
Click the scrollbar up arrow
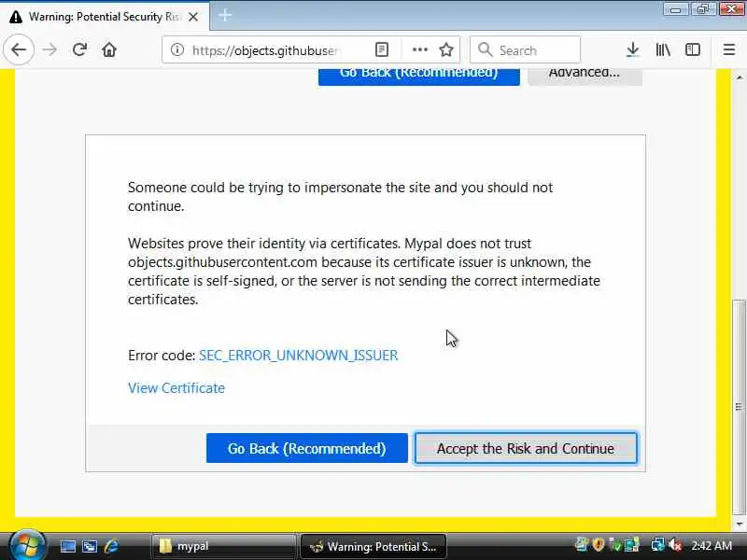[x=739, y=77]
